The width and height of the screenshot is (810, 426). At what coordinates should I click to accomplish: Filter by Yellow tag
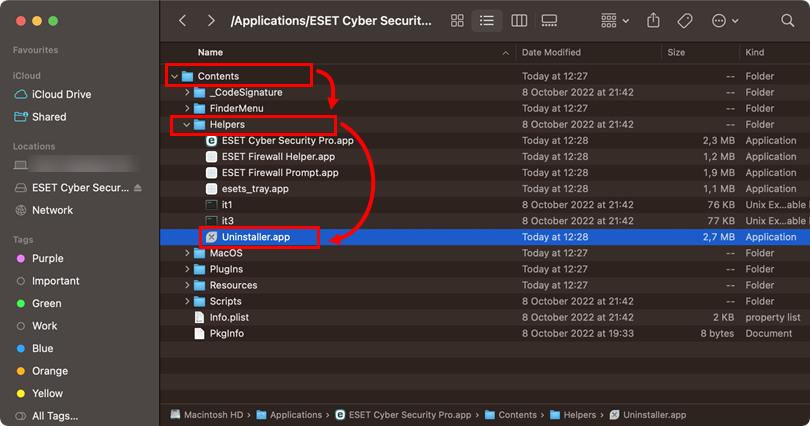pyautogui.click(x=40, y=393)
